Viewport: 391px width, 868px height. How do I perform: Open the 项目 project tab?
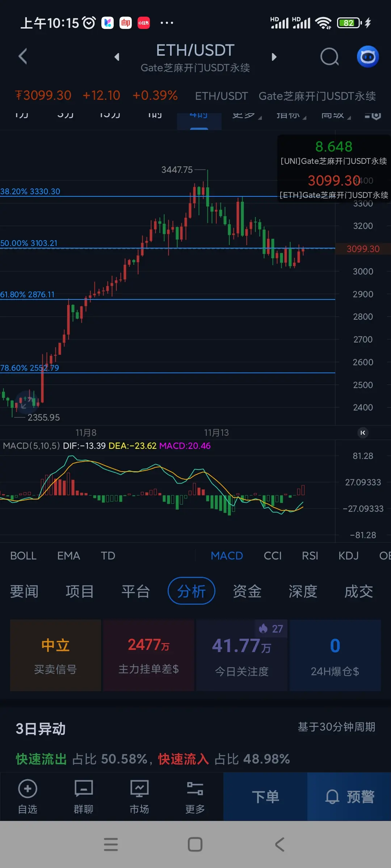80,591
